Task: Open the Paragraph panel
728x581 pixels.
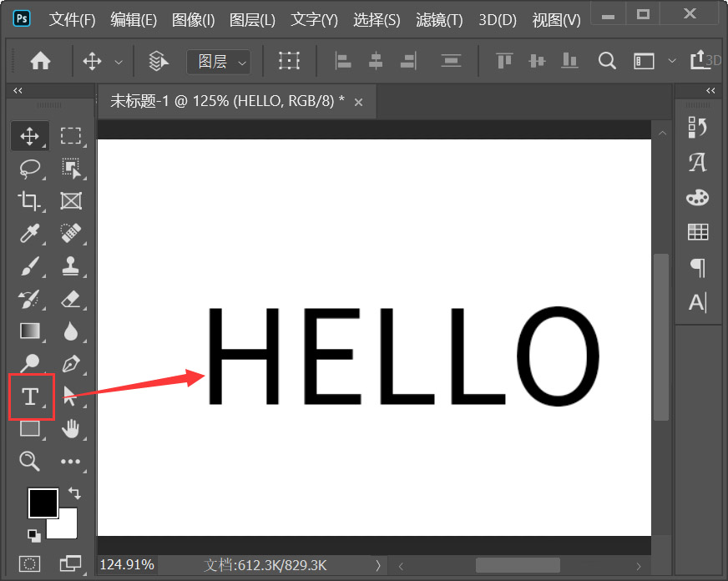Action: point(698,267)
